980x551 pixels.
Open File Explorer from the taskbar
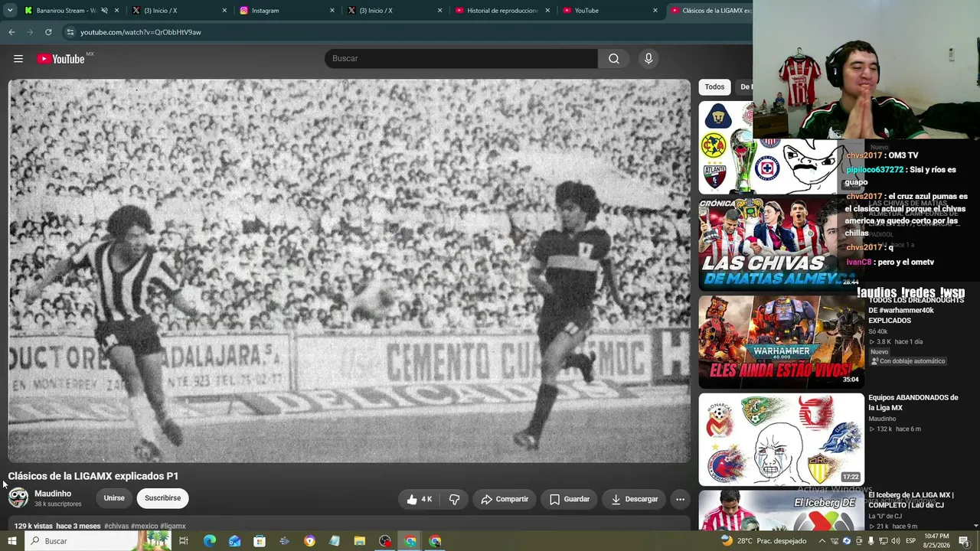tap(360, 541)
